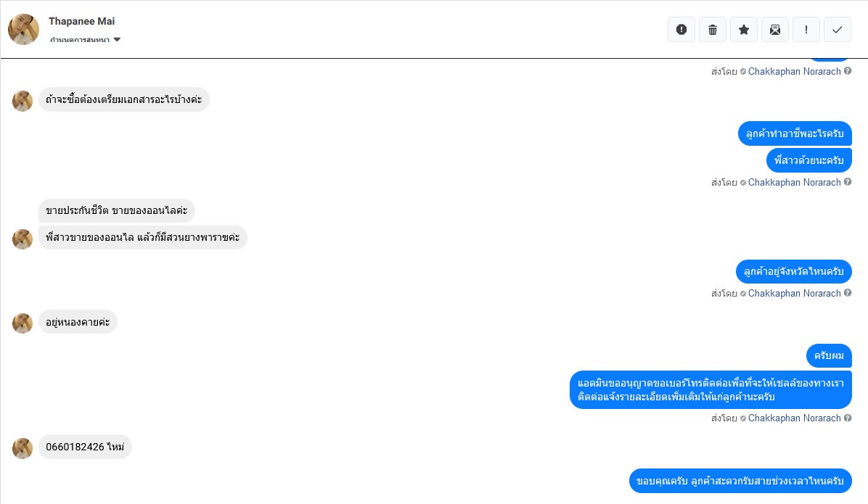The image size is (868, 504).
Task: Open Chakkaphan Norarach link under province question
Action: coord(794,294)
